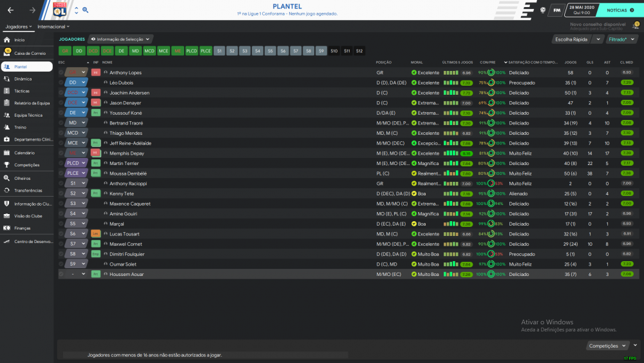Go back with the left arrow icon
Viewport: 644px width, 363px height.
tap(11, 10)
